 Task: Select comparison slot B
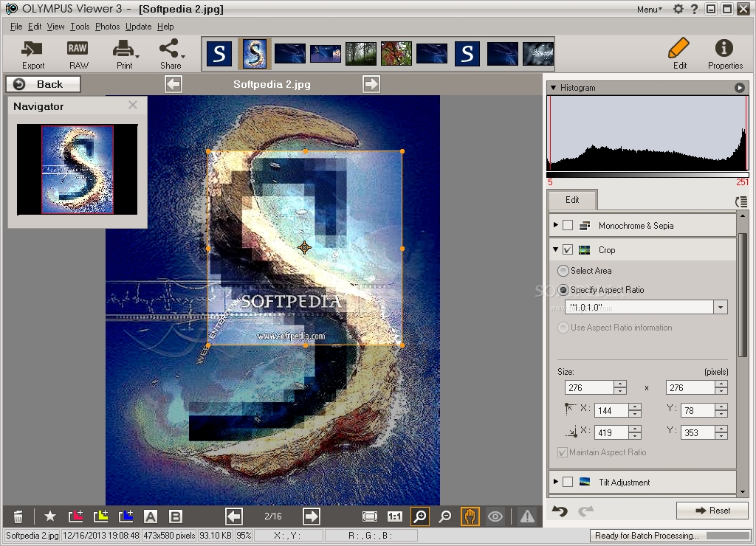(176, 516)
